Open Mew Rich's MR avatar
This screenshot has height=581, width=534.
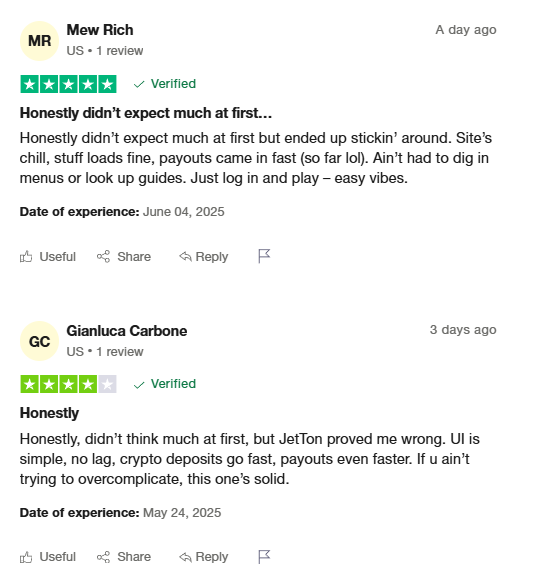39,41
